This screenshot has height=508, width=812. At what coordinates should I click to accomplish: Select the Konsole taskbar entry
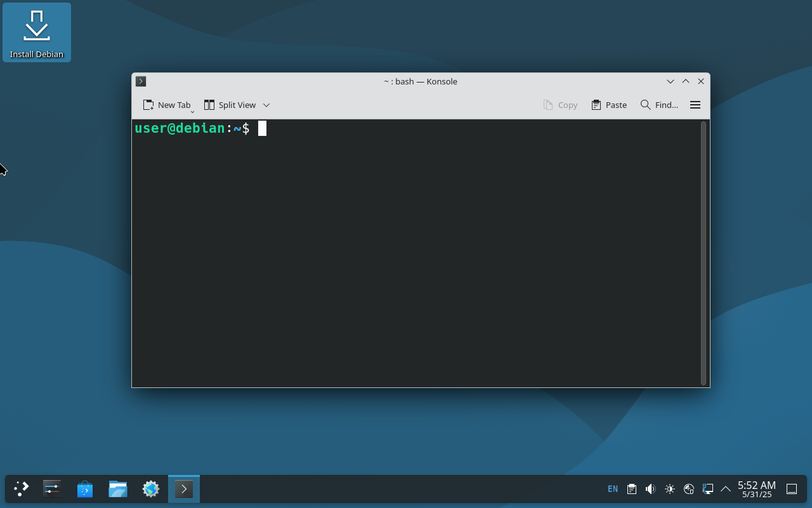click(184, 488)
